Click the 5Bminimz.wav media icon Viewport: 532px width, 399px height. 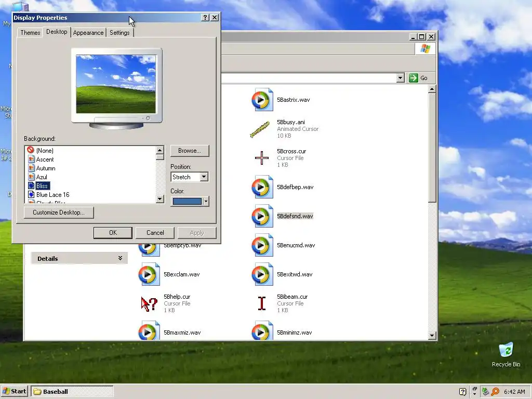[262, 331]
